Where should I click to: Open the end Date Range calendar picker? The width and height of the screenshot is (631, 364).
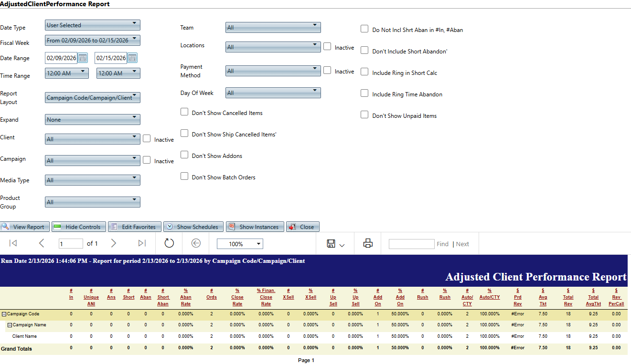(132, 58)
